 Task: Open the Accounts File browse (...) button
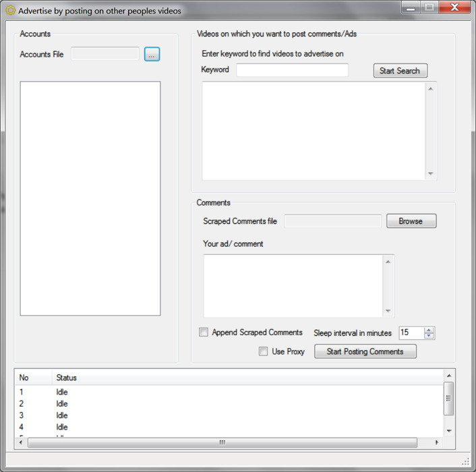[152, 55]
